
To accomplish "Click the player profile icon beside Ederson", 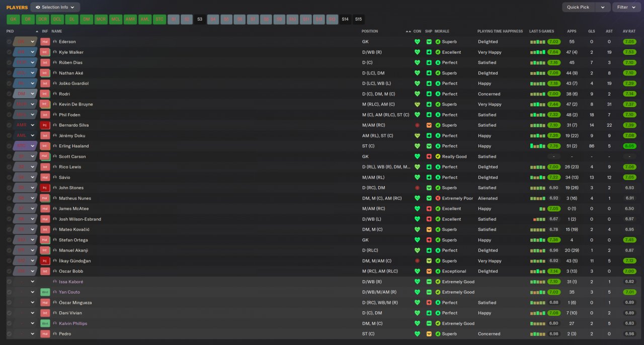I will pyautogui.click(x=55, y=42).
